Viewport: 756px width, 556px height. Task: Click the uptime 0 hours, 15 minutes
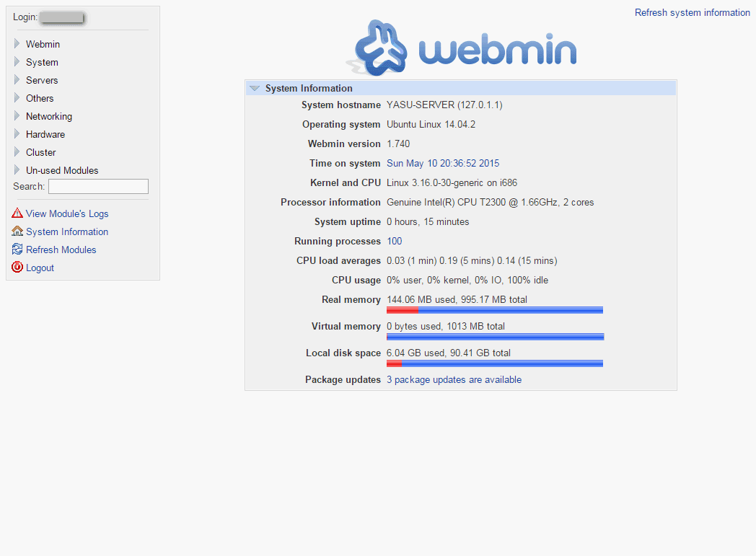coord(428,221)
